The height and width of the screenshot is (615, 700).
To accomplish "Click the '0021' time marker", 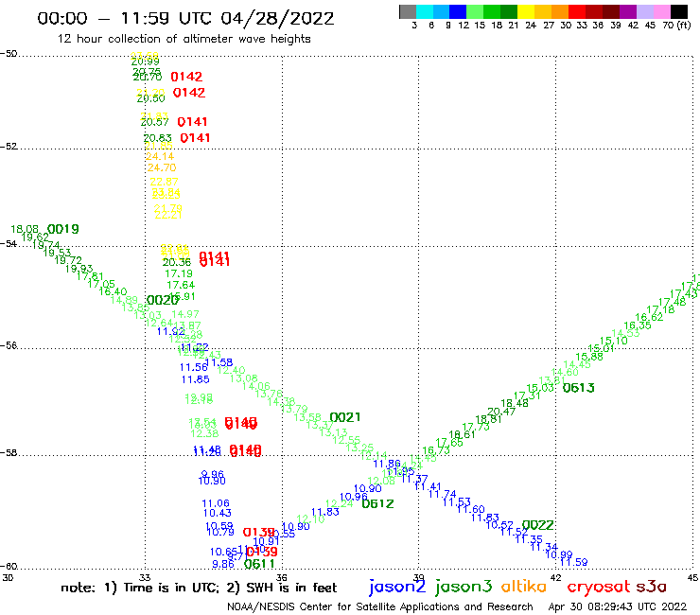I will click(x=345, y=417).
